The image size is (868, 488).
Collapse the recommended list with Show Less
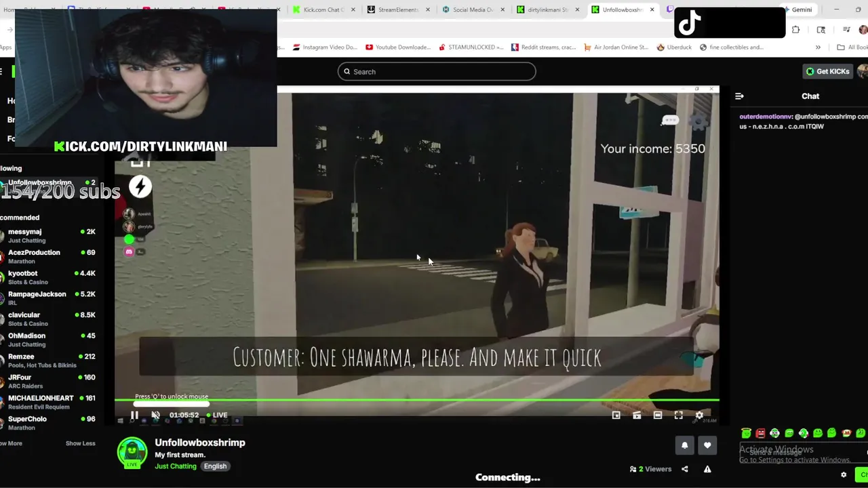80,443
